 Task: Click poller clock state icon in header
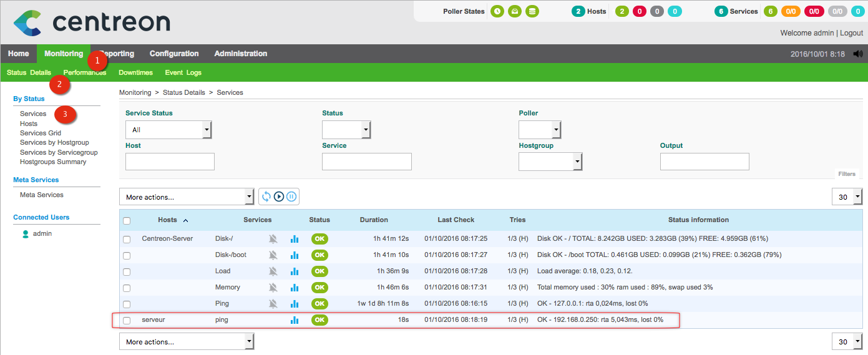pos(497,11)
